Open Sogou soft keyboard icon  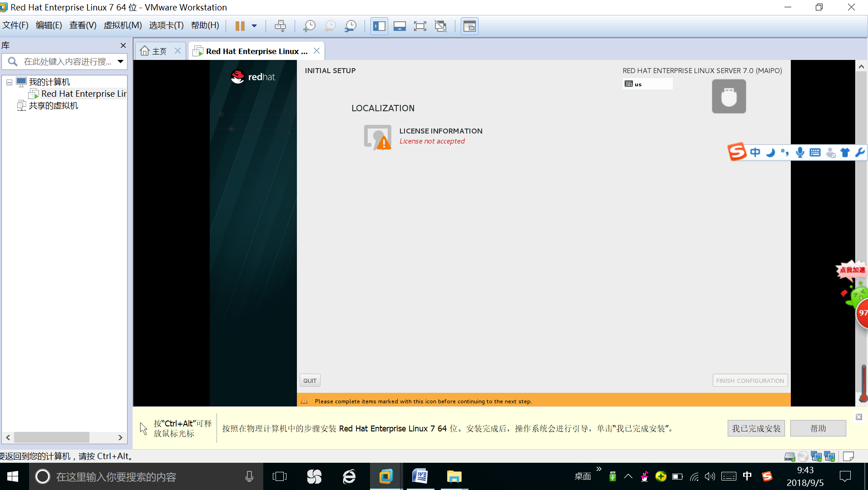point(815,153)
